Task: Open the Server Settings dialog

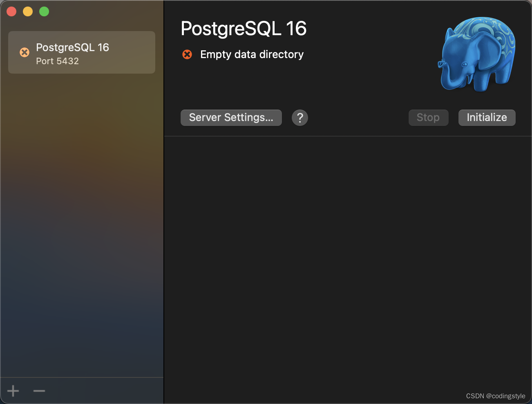Action: (x=231, y=118)
